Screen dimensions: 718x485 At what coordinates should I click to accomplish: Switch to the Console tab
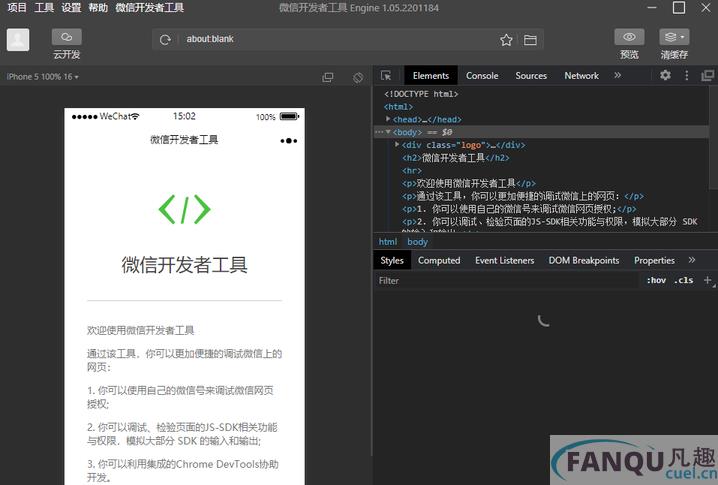pos(482,76)
